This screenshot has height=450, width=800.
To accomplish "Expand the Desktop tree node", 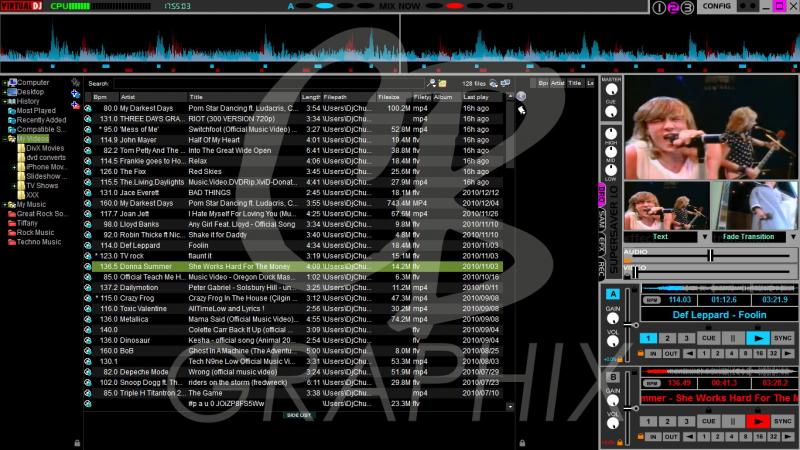I will coord(5,92).
